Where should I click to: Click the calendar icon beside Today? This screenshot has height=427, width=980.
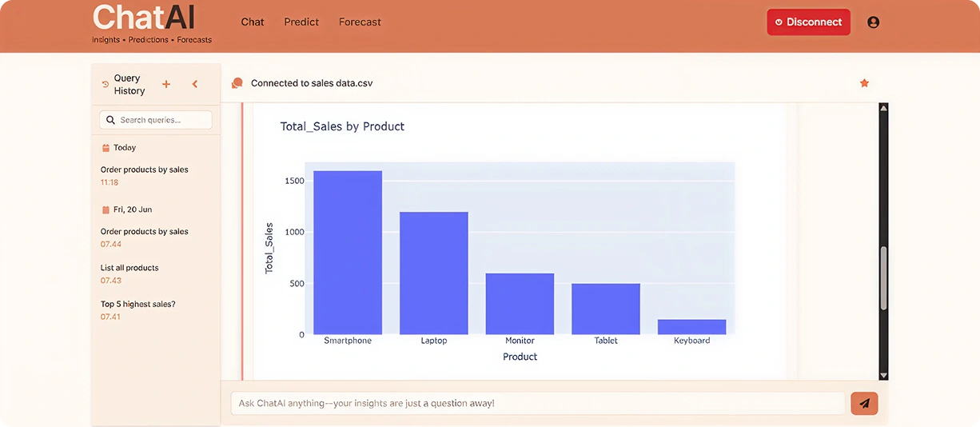pyautogui.click(x=106, y=148)
